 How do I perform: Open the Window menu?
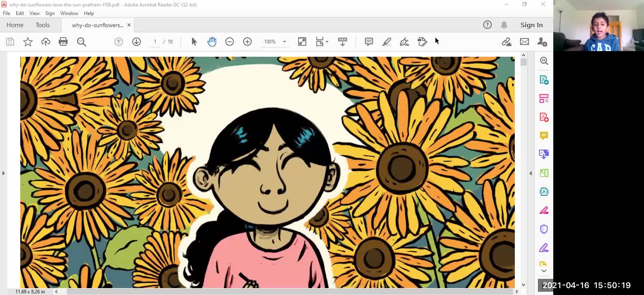[69, 13]
